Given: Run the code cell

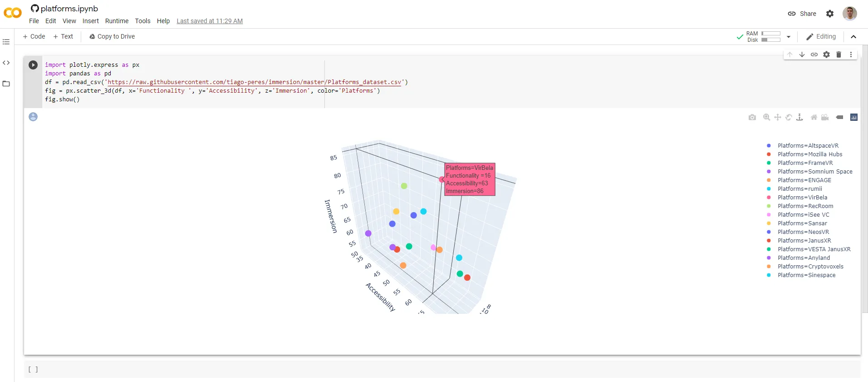Looking at the screenshot, I should tap(33, 65).
